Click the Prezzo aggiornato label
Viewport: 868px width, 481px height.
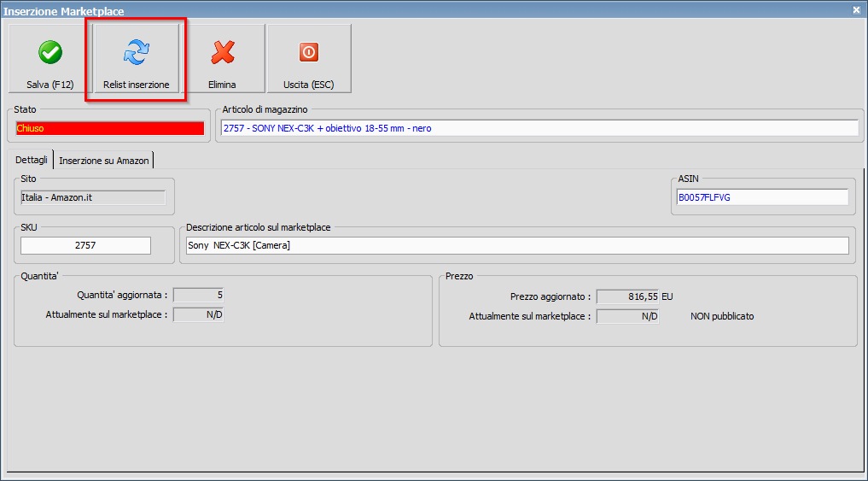(x=551, y=297)
